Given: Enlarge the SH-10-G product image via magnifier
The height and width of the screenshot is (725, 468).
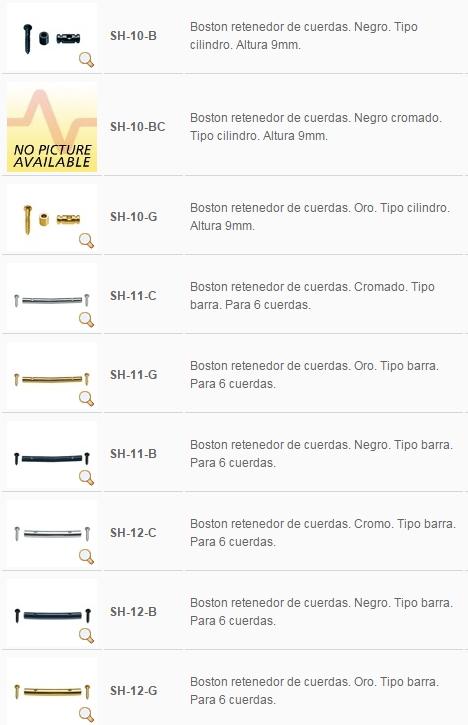Looking at the screenshot, I should click(x=86, y=241).
